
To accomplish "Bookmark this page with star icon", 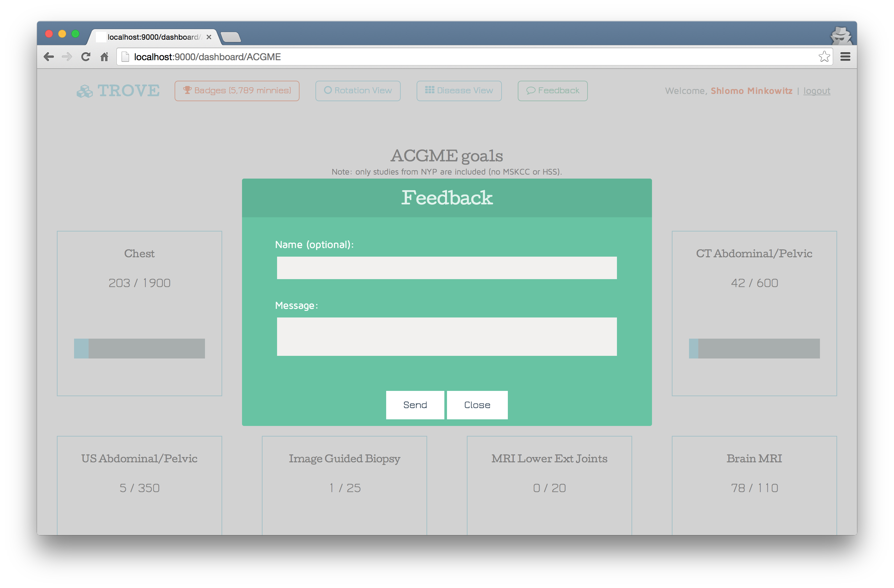I will 824,57.
